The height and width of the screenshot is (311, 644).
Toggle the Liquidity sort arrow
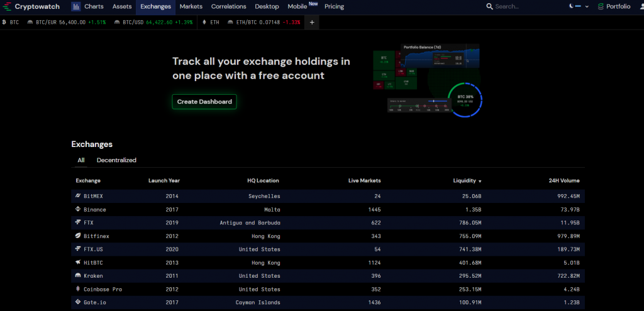pyautogui.click(x=480, y=181)
